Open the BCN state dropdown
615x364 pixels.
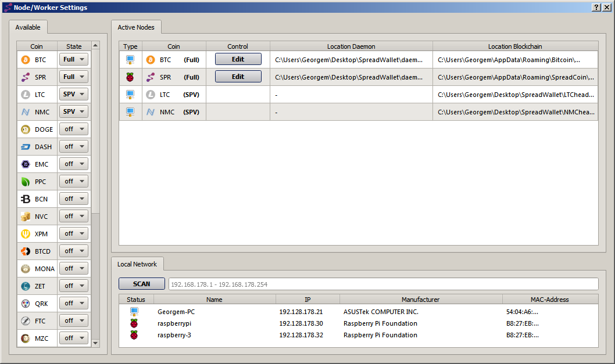[x=74, y=199]
